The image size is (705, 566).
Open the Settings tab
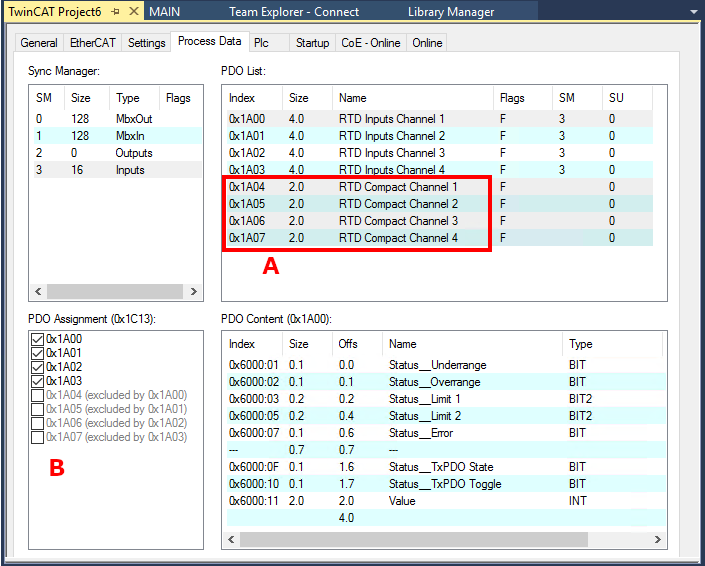[x=147, y=43]
